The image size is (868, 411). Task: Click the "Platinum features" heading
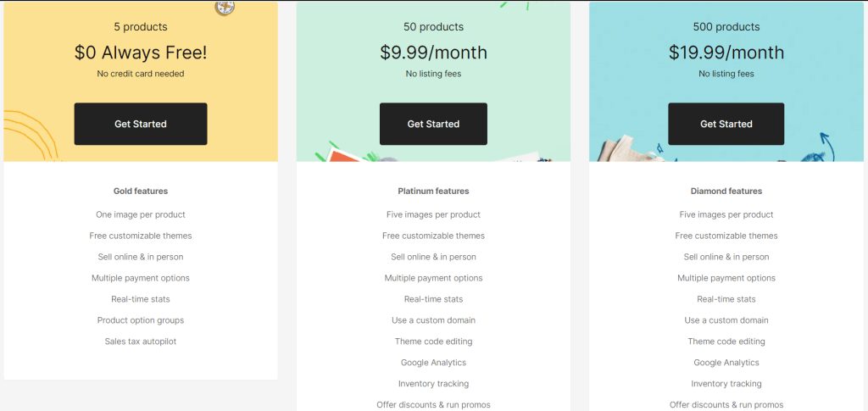[x=433, y=192]
